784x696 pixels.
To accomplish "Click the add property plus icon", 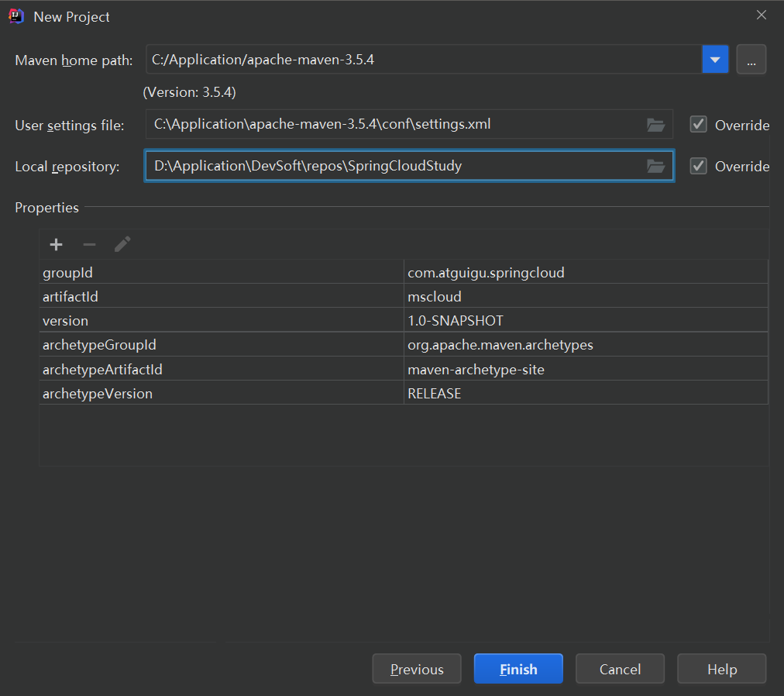I will click(x=56, y=245).
